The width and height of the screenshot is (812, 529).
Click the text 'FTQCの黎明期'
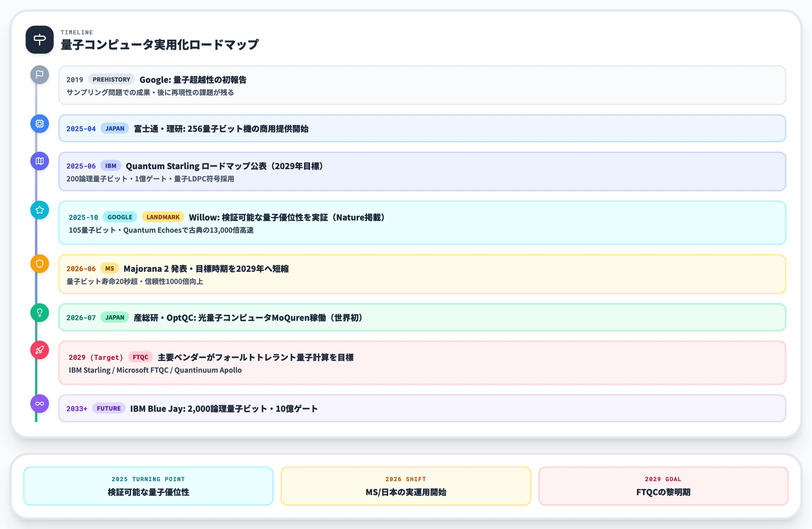point(663,492)
